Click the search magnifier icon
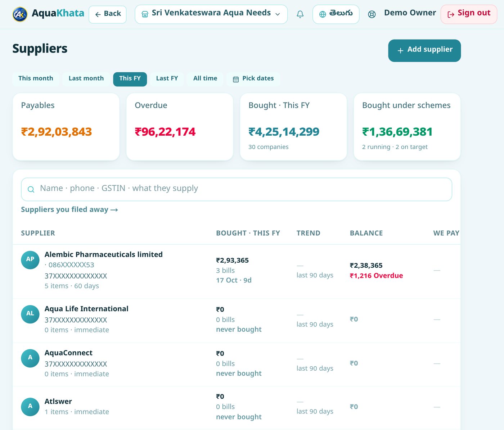Image resolution: width=504 pixels, height=430 pixels. [31, 189]
